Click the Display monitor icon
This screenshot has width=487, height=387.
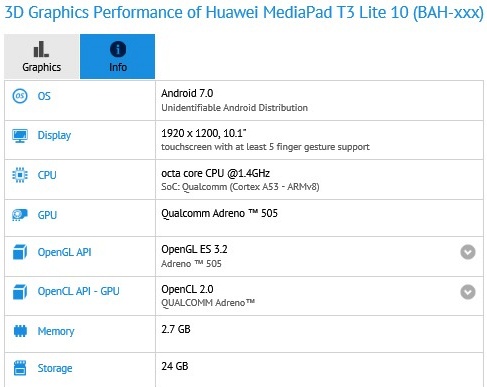20,136
